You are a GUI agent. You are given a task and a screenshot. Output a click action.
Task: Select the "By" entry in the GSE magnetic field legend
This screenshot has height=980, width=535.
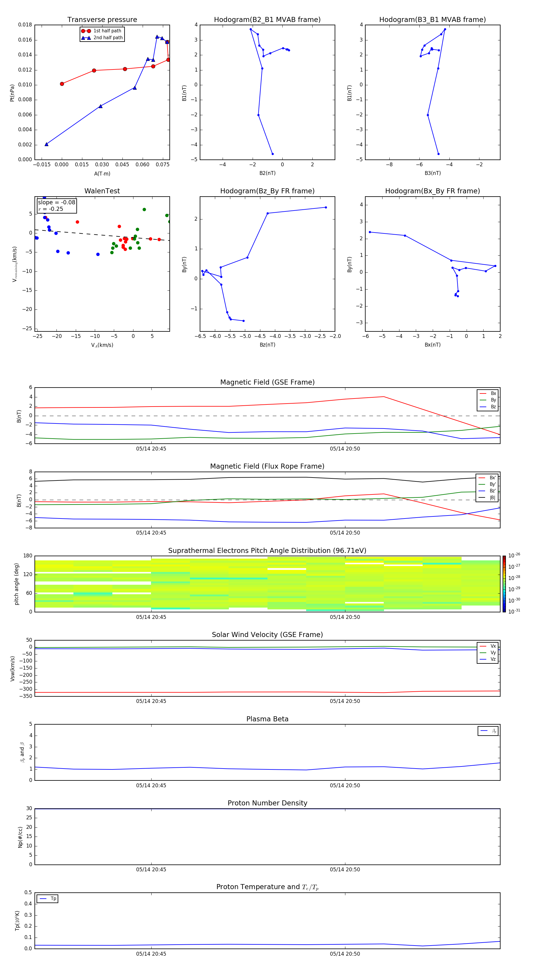488,400
